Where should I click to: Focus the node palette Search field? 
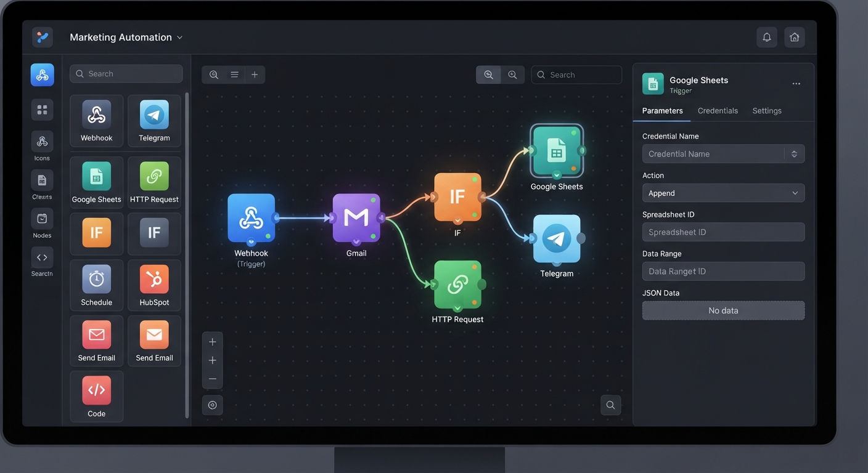[x=126, y=74]
